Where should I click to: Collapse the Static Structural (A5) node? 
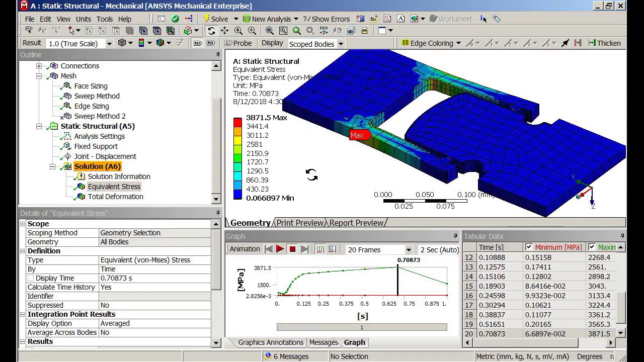[39, 126]
